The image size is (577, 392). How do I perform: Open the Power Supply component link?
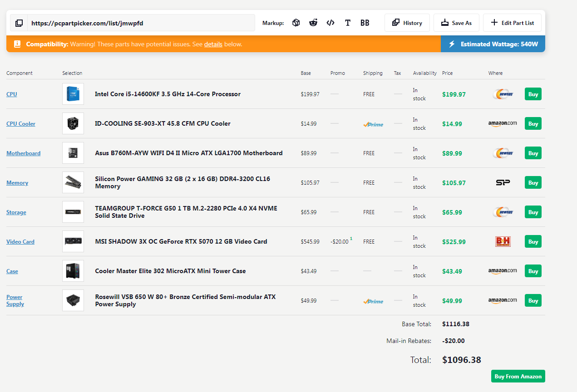click(x=15, y=300)
